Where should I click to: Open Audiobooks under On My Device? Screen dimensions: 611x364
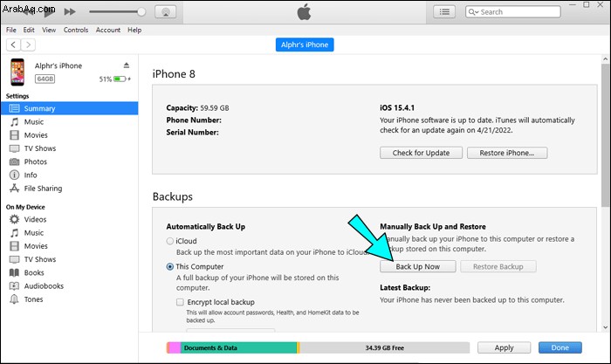[44, 286]
